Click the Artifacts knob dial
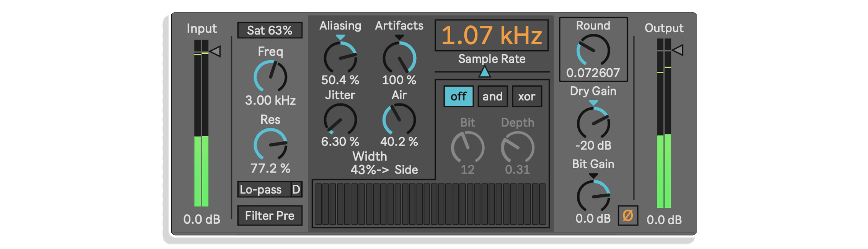Screen dimensions: 868x249 [x=399, y=57]
